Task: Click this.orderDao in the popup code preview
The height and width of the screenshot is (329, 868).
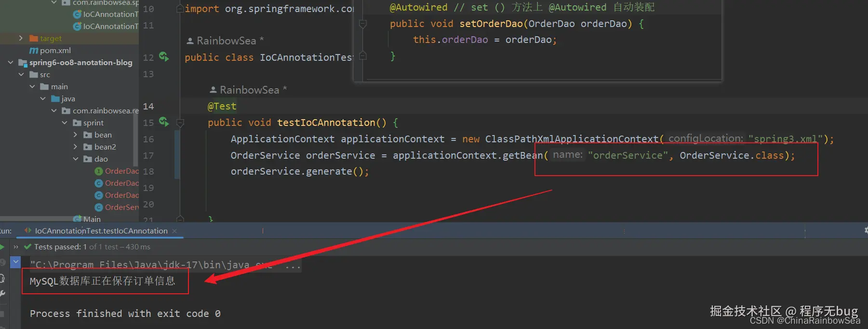Action: pyautogui.click(x=451, y=40)
